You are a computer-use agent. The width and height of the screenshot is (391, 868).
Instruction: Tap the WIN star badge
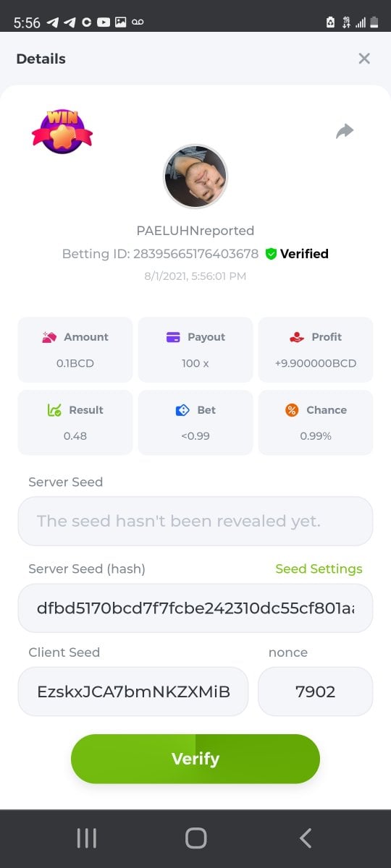(x=62, y=132)
